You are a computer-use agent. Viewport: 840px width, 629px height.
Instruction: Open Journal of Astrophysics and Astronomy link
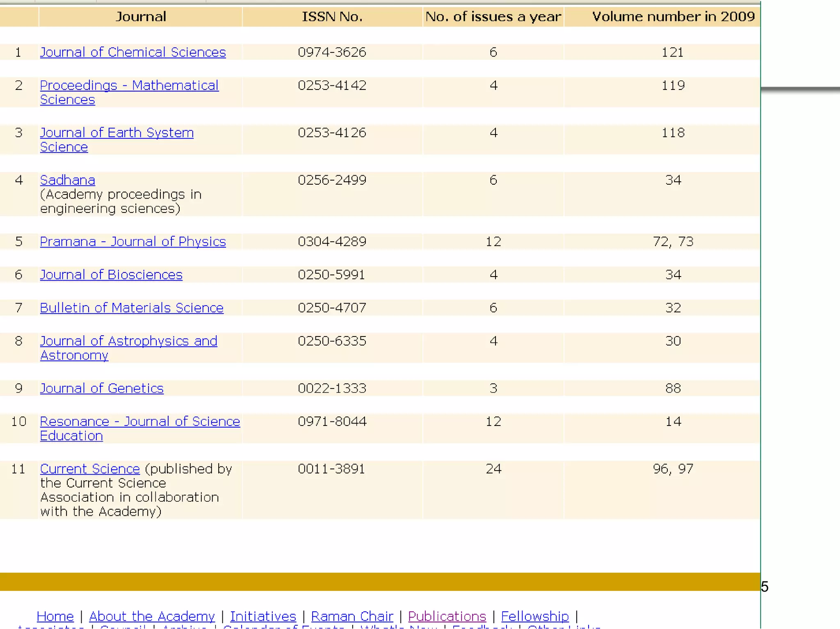128,341
